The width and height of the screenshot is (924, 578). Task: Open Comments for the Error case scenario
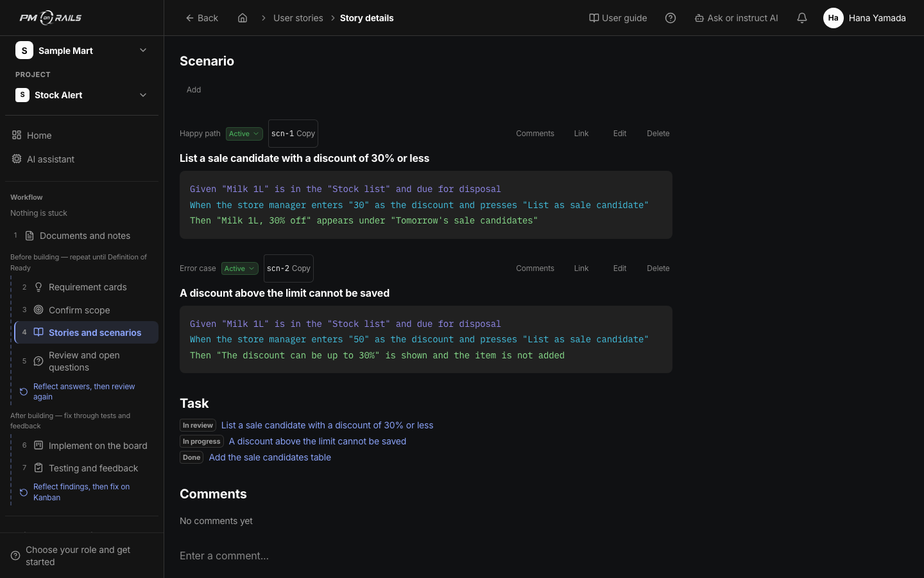tap(535, 268)
